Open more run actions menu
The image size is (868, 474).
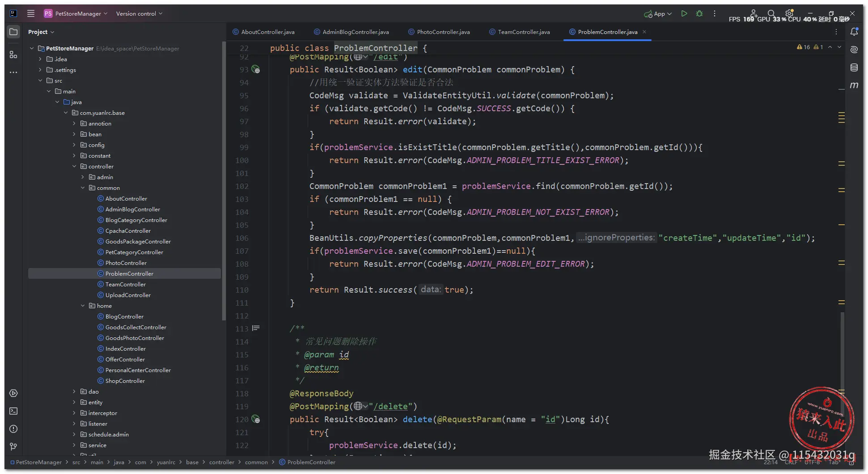click(x=715, y=14)
